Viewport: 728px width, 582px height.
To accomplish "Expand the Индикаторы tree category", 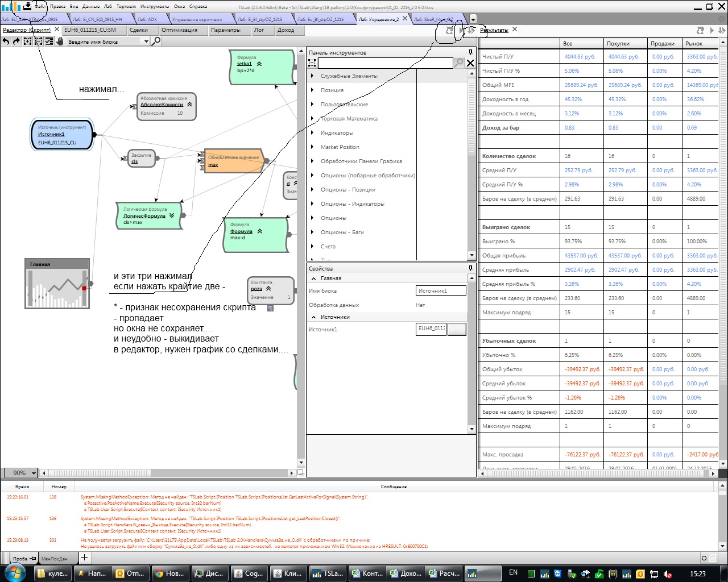I will pos(312,133).
